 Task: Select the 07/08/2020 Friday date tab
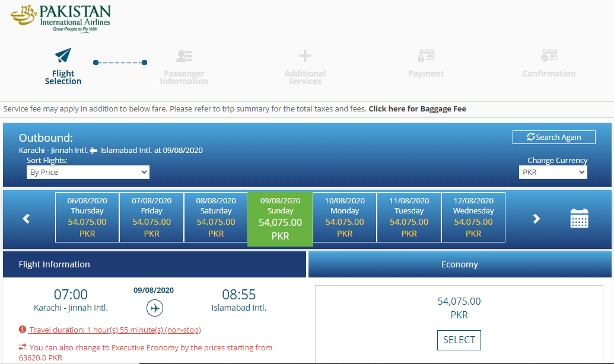point(151,217)
